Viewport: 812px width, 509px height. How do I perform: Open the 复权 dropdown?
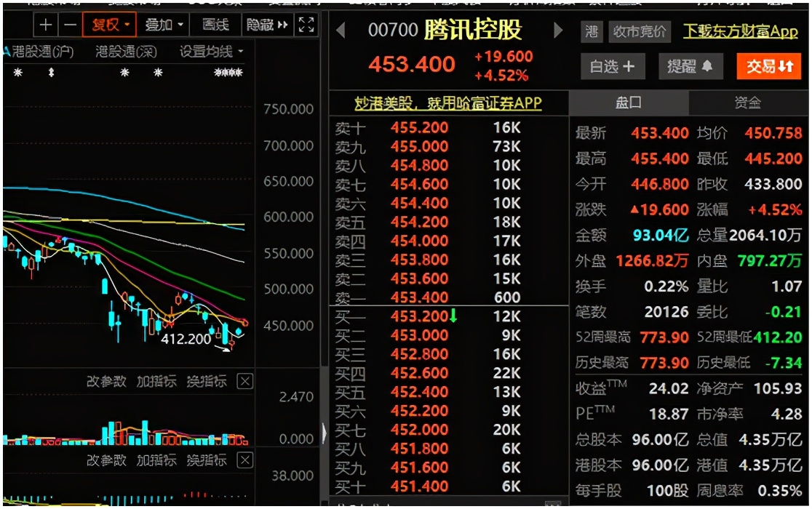(109, 25)
